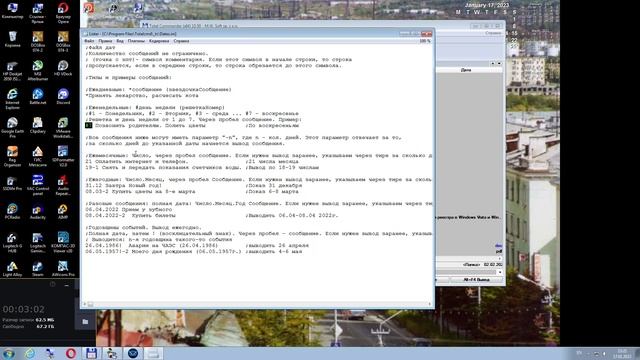Launch SDFormatter desktop shortcut
640x360 pixels.
coord(63,156)
